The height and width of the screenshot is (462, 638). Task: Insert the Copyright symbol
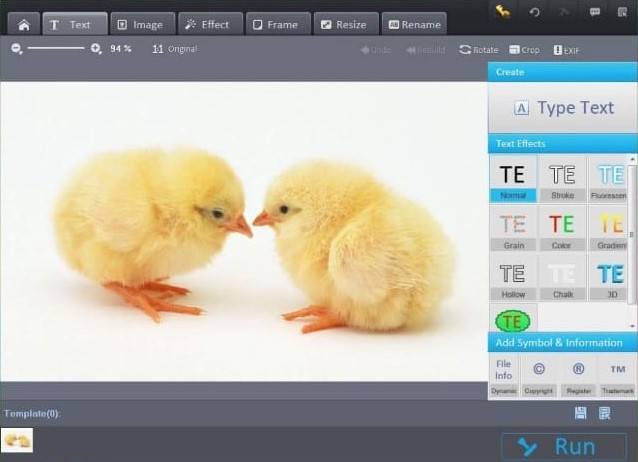539,376
